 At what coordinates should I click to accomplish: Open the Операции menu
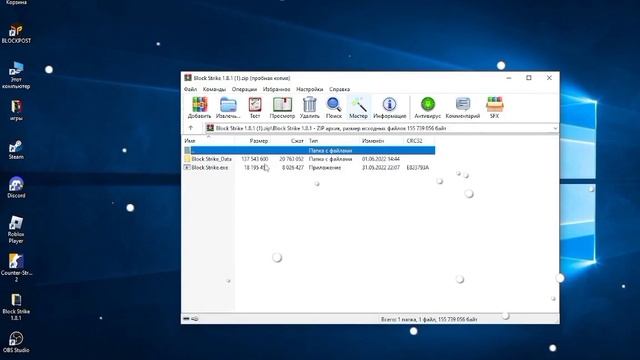244,89
